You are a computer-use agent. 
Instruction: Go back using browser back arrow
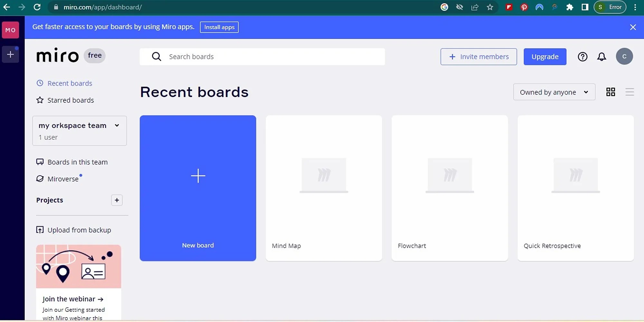7,7
